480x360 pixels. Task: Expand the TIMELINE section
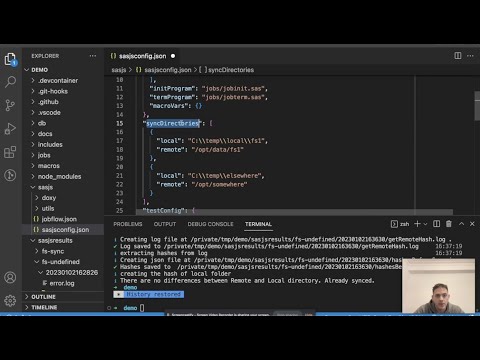pos(44,307)
